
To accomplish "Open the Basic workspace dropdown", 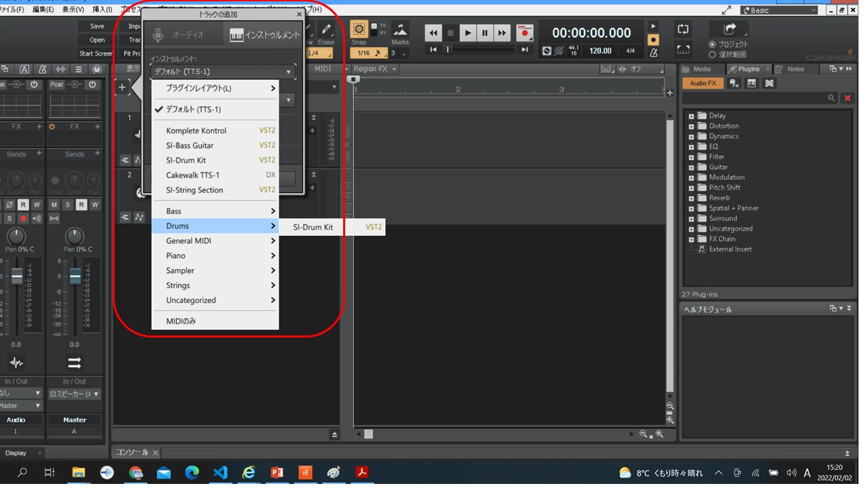I will pos(779,10).
